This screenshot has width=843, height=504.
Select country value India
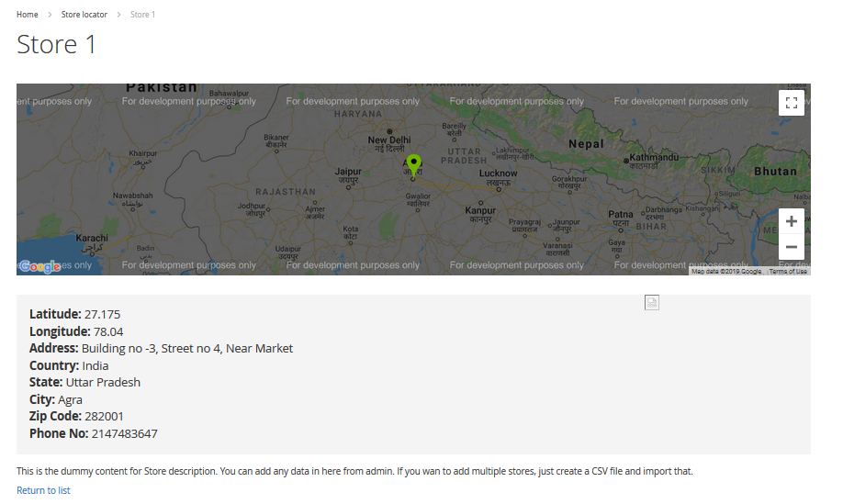96,365
